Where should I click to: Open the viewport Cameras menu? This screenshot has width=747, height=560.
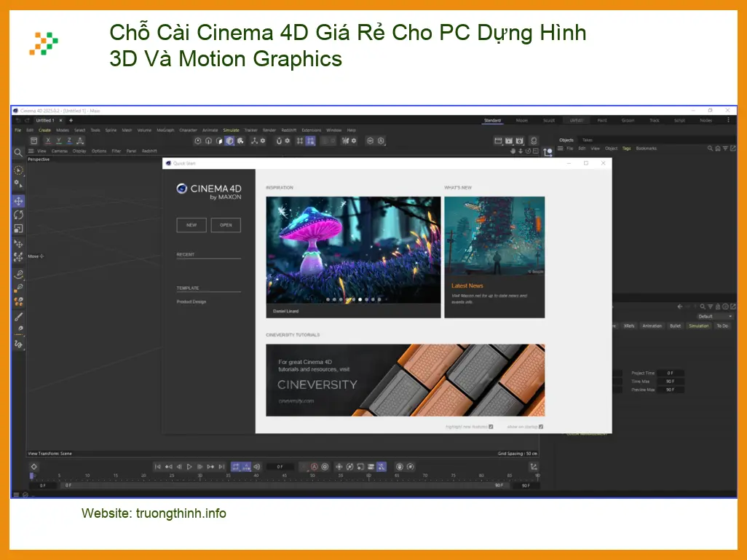point(60,151)
